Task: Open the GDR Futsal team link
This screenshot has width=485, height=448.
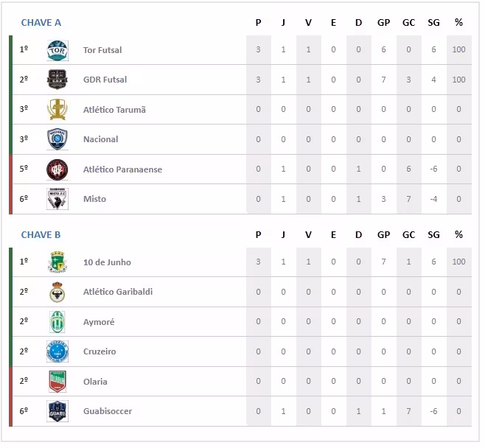Action: click(105, 80)
